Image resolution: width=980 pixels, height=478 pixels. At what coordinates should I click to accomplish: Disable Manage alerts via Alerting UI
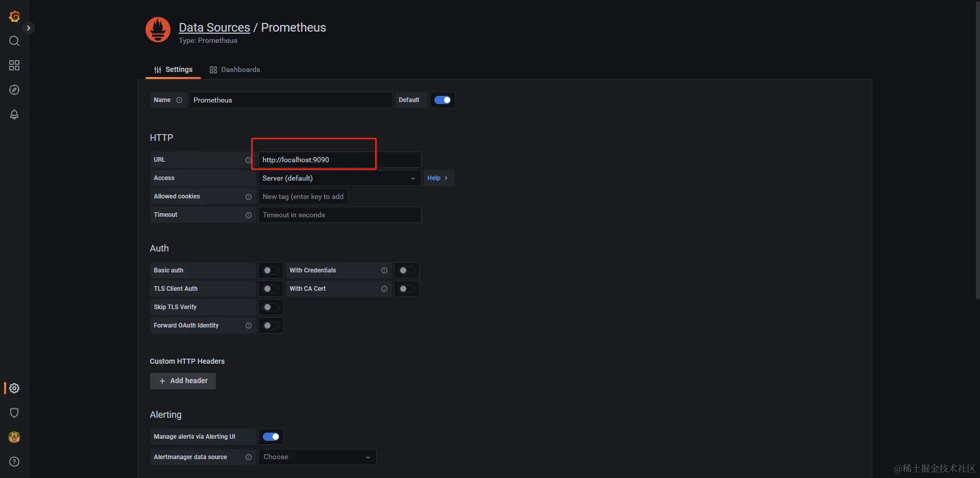click(271, 437)
